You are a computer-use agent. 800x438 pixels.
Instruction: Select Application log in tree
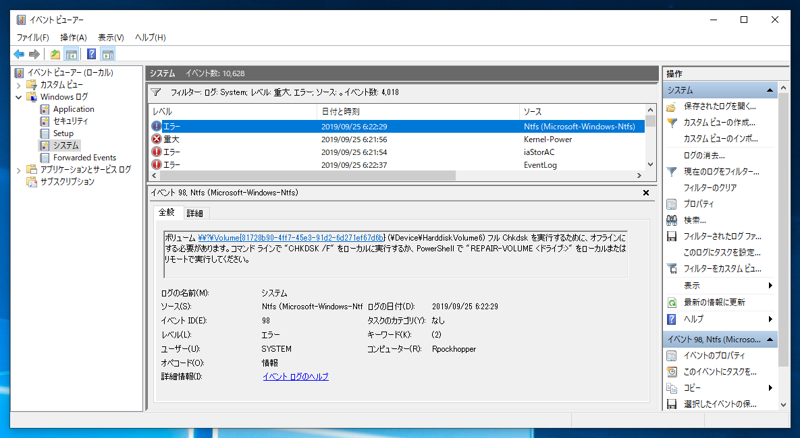coord(73,109)
